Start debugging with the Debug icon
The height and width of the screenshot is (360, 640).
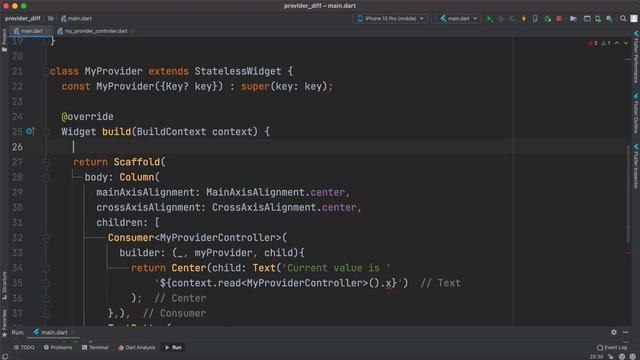pos(501,19)
